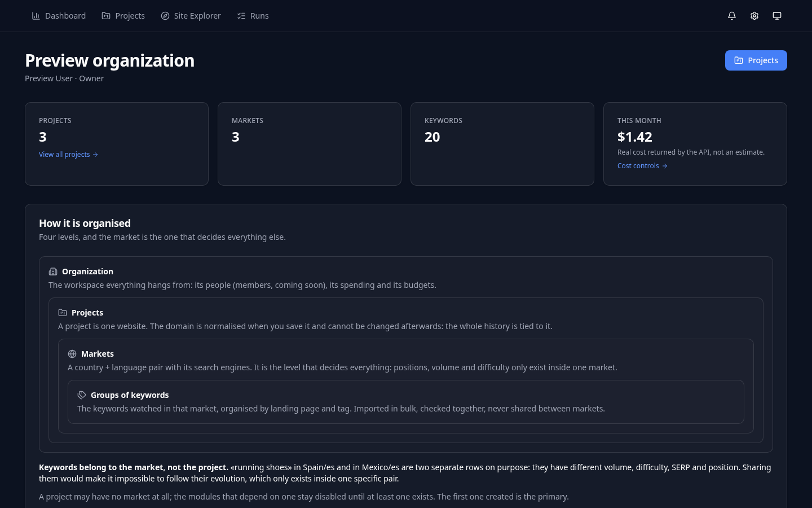Click the KEYWORDS card label
This screenshot has height=508, width=812.
[x=443, y=121]
